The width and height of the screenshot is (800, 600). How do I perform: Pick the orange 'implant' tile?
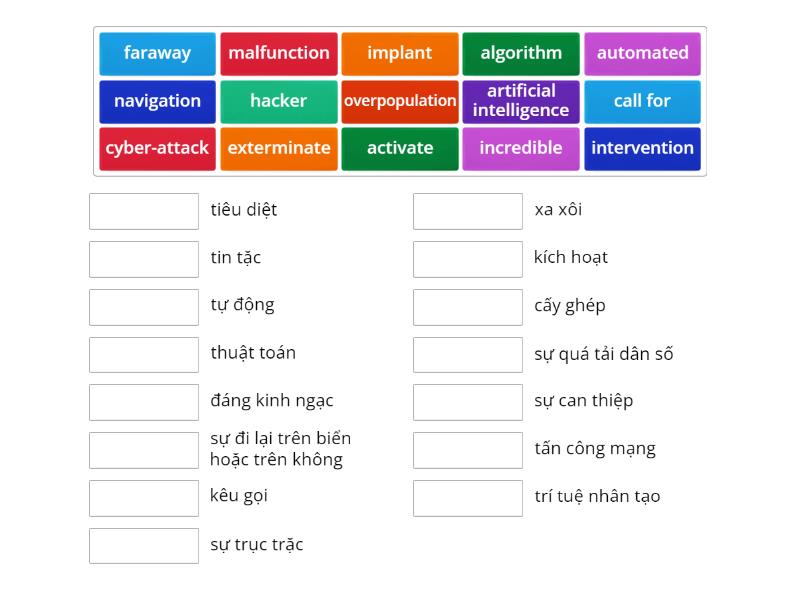pos(400,54)
